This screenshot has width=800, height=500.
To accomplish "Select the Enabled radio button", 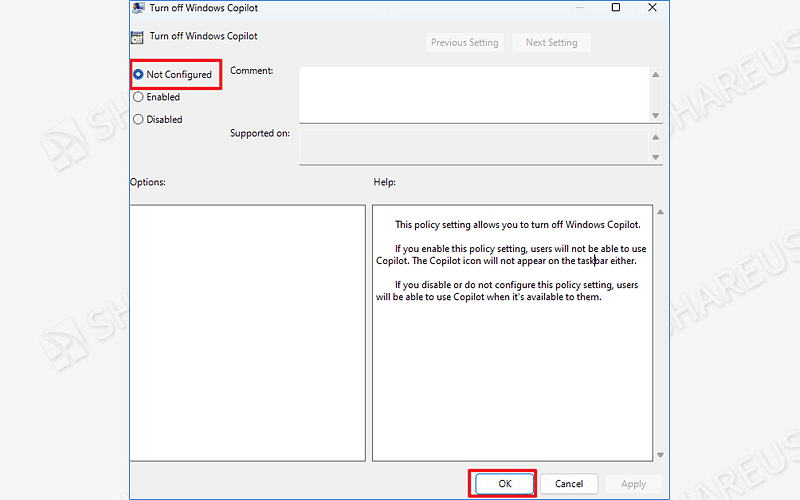I will coord(138,97).
